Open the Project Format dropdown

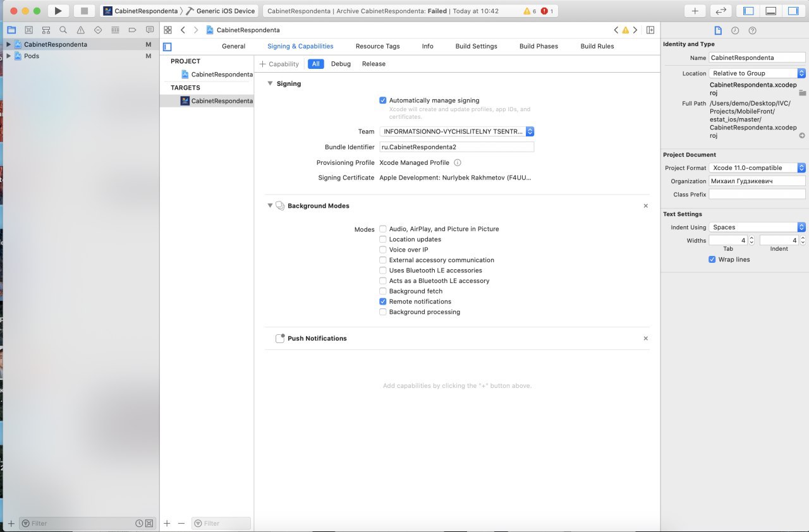pos(757,168)
